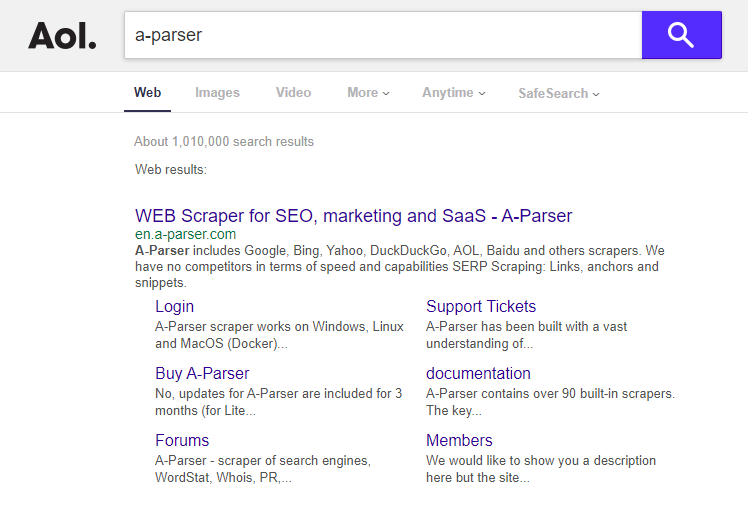Expand the More dropdown menu
This screenshot has height=511, width=748.
point(368,92)
